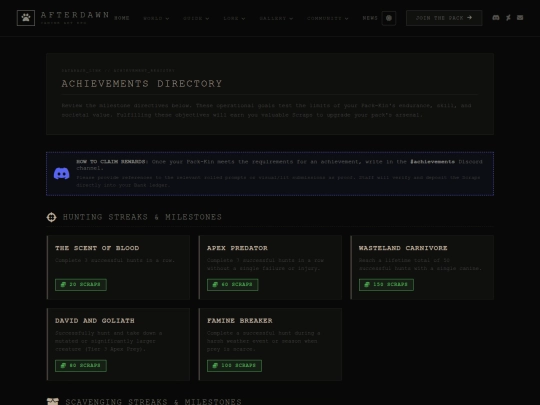
Task: Click the Scavenging Streaks & Milestones heading
Action: tap(154, 402)
